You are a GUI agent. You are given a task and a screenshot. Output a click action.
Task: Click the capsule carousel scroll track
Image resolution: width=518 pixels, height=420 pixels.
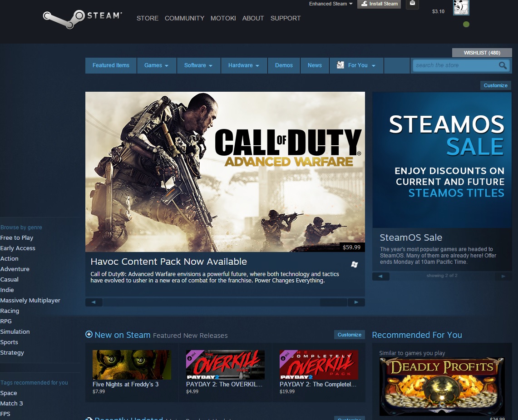coord(225,302)
